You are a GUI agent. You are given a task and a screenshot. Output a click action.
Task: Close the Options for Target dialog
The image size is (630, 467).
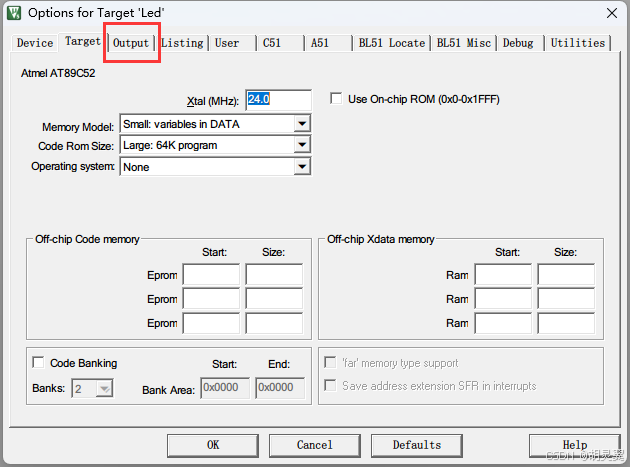point(612,13)
